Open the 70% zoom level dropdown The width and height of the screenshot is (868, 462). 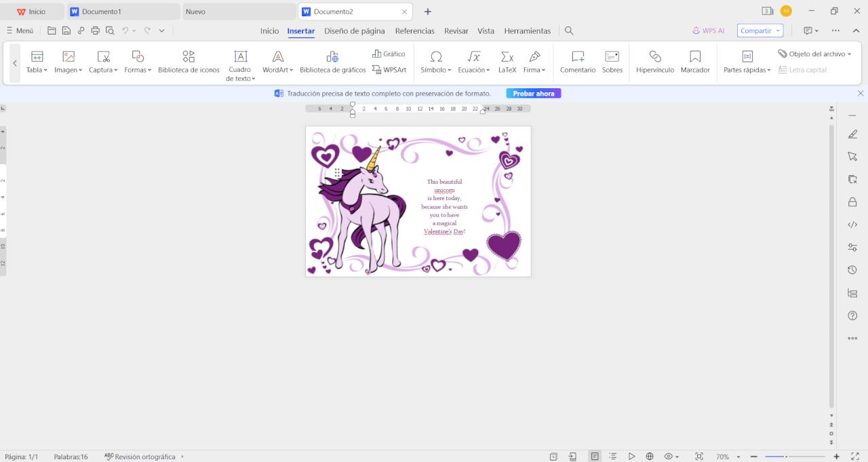(x=726, y=457)
